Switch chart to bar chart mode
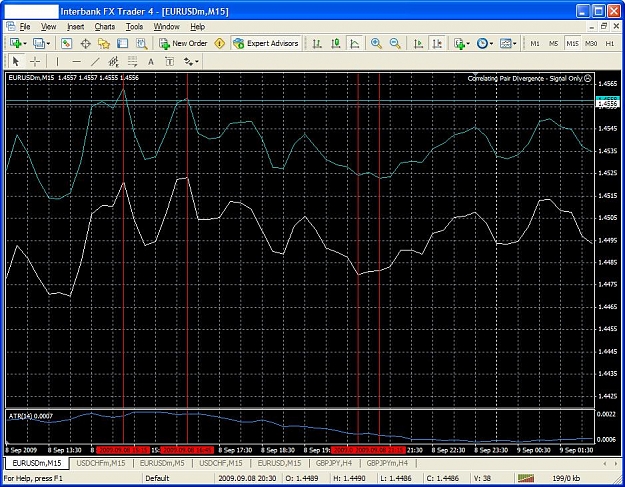 tap(317, 43)
